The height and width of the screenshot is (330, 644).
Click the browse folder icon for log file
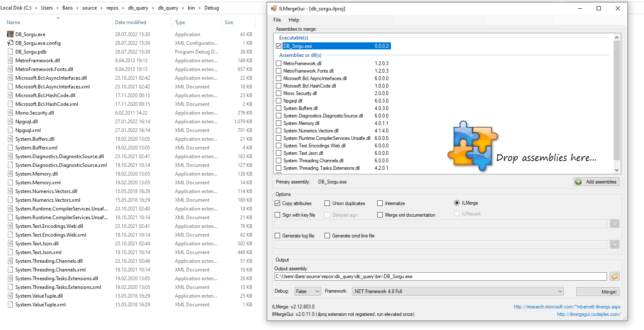615,244
